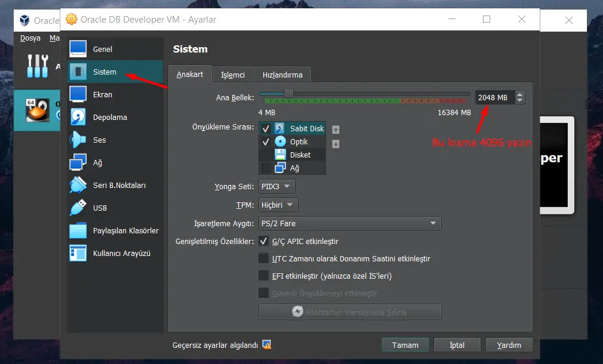Go to Ses audio settings
The height and width of the screenshot is (364, 603).
click(99, 140)
